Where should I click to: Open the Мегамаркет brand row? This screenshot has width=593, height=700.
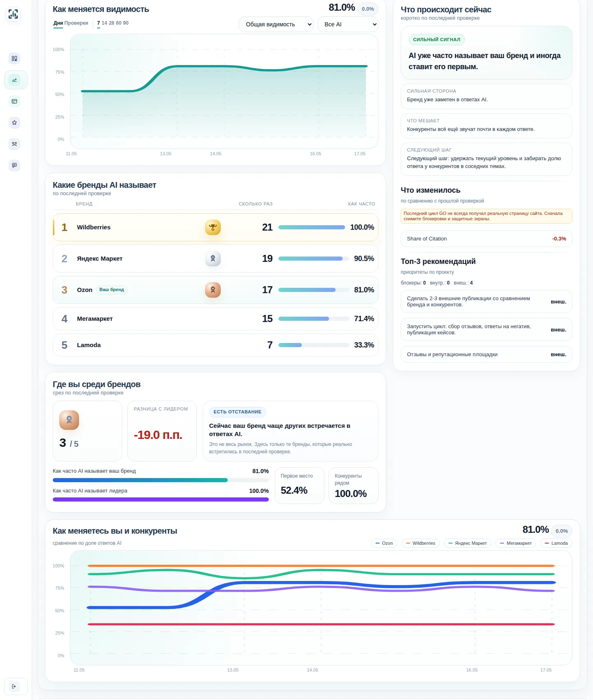215,319
